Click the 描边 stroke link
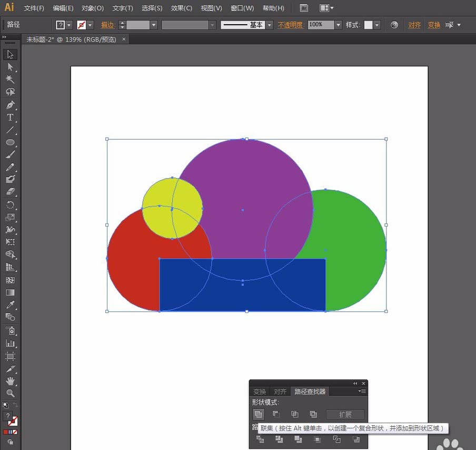The height and width of the screenshot is (450, 476). coord(107,25)
